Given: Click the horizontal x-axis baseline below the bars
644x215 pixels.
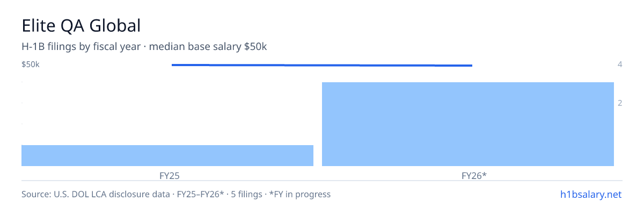Looking at the screenshot, I should (x=322, y=181).
